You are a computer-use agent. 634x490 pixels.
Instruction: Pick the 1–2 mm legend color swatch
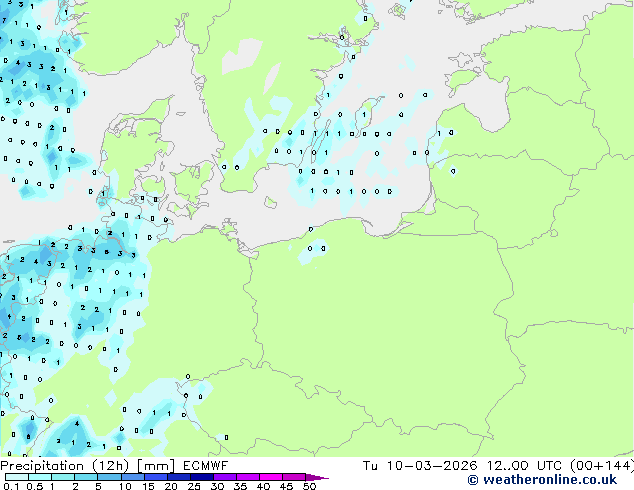click(63, 477)
